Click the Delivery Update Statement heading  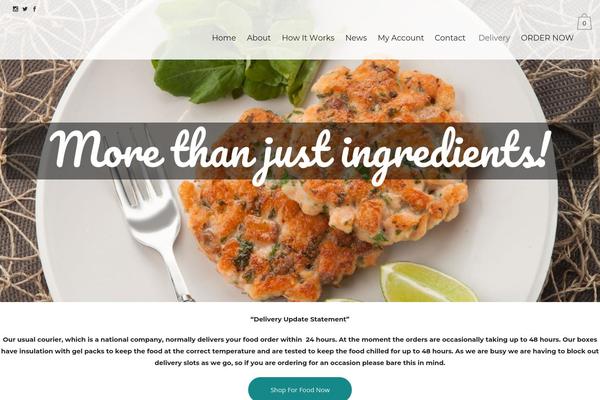click(300, 319)
